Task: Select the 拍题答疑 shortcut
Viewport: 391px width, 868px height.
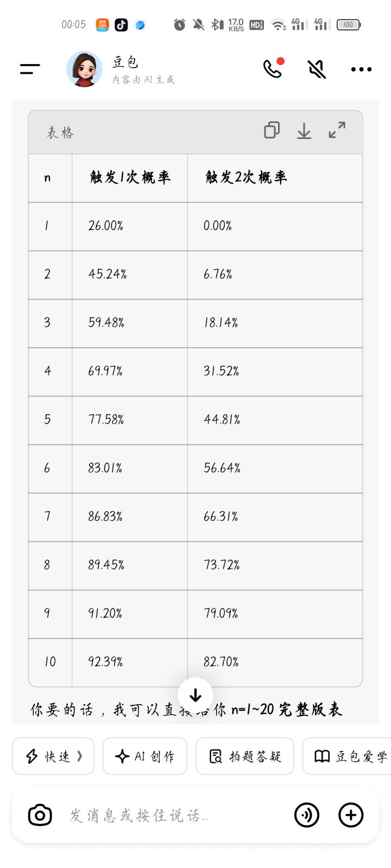Action: point(245,756)
